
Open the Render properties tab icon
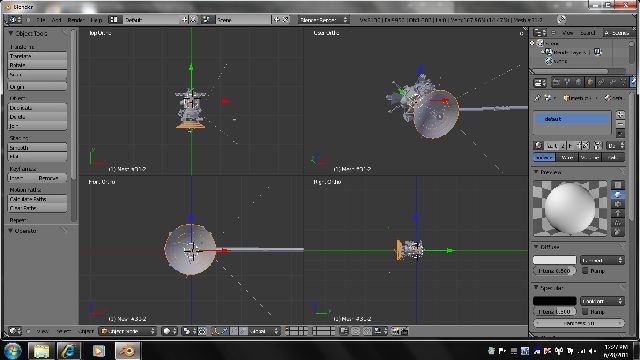pos(556,82)
